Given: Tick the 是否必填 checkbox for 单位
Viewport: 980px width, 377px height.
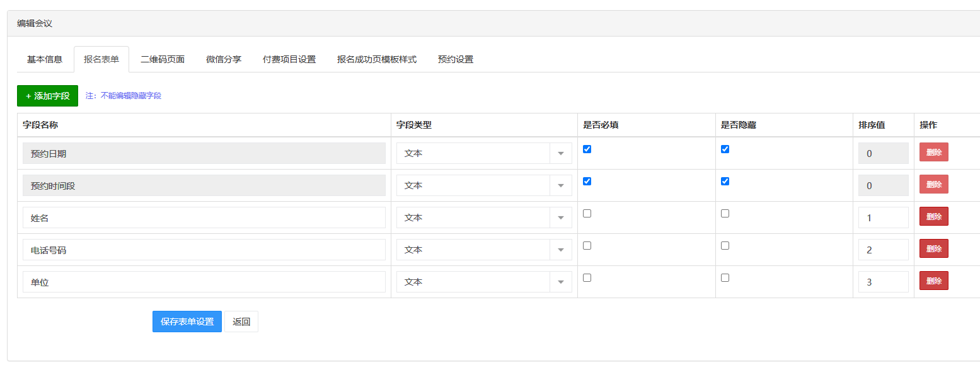Looking at the screenshot, I should pos(587,278).
